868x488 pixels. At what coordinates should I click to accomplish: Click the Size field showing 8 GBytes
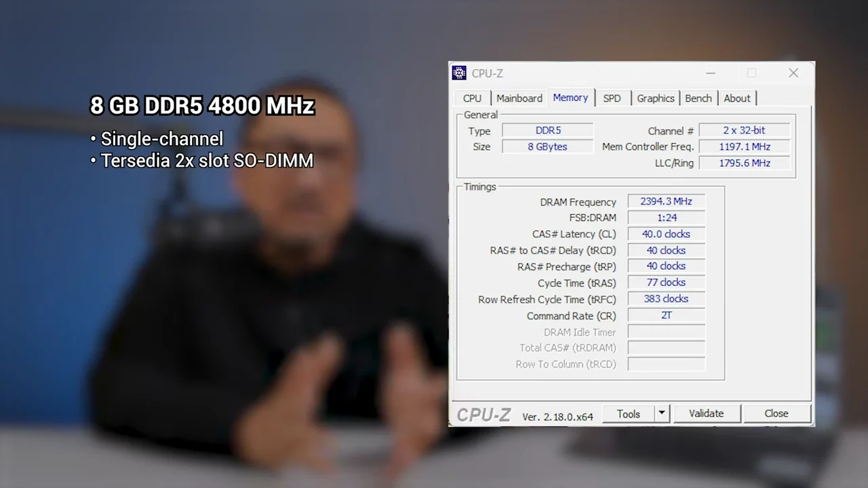[547, 146]
